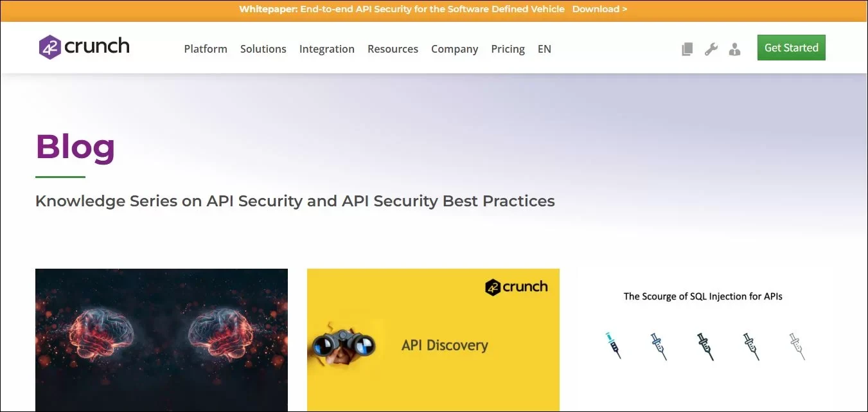
Task: Click the 42crunch logo in header
Action: [84, 47]
